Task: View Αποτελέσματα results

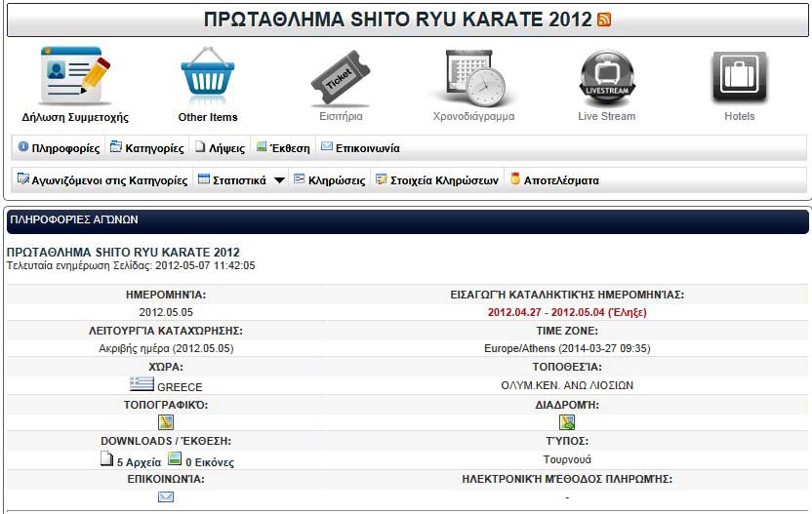Action: pyautogui.click(x=554, y=180)
